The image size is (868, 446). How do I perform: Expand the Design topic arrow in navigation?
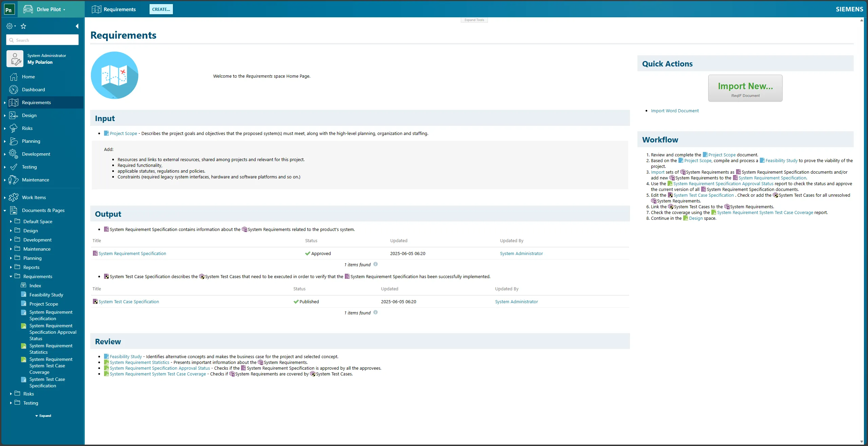point(5,116)
